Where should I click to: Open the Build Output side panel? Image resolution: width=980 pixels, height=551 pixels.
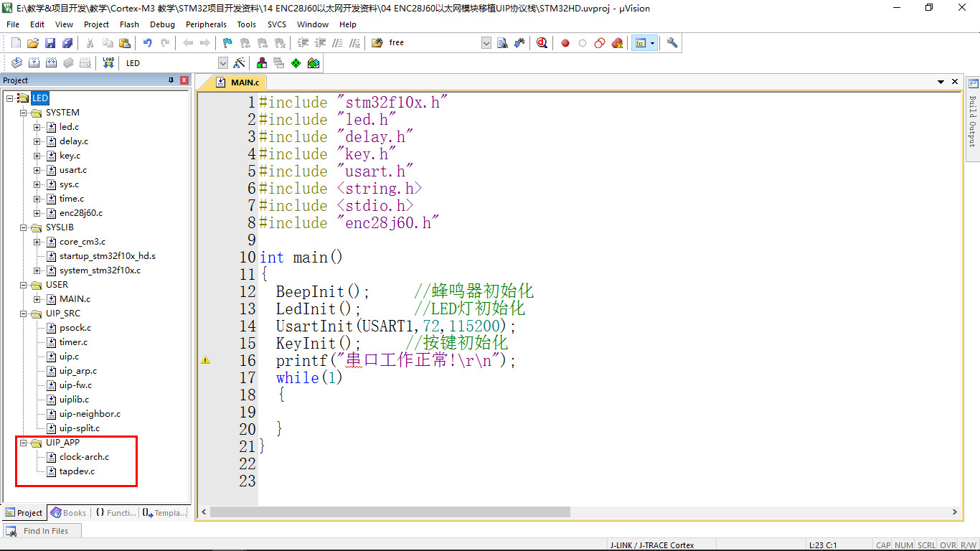click(x=972, y=115)
